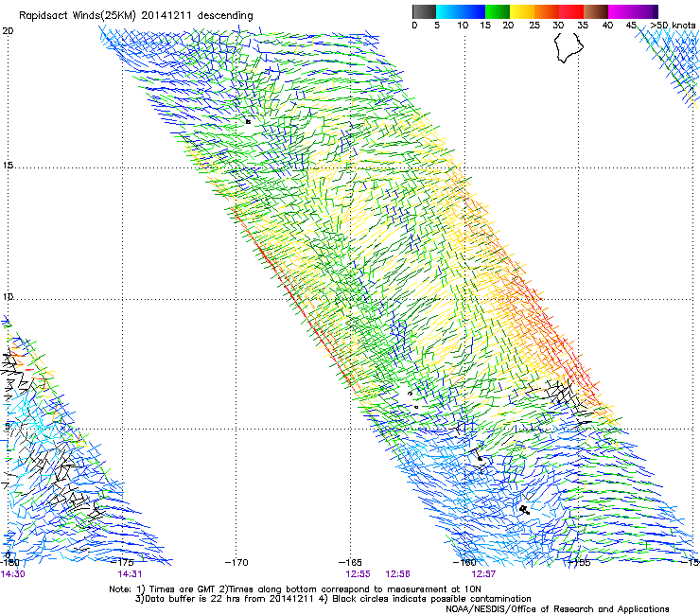Select the purple '12:56' time stamp

[x=397, y=574]
